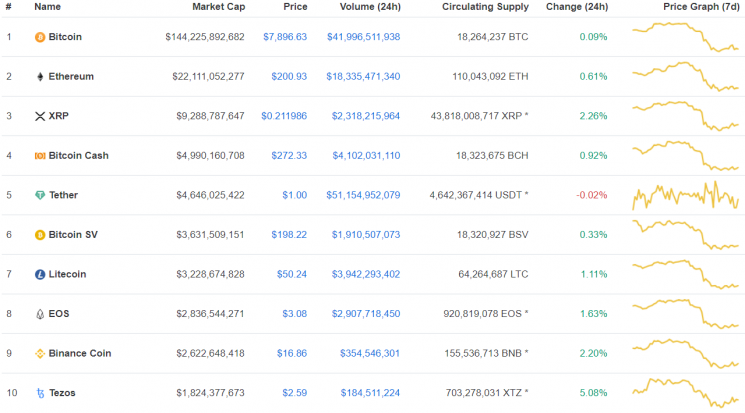This screenshot has height=413, width=745.
Task: Open Tezos volume $184,511,224
Action: click(370, 393)
